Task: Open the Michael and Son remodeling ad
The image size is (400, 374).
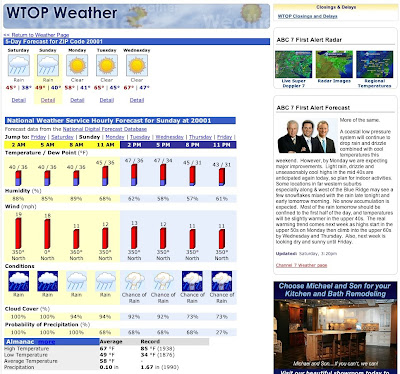Action: click(x=335, y=328)
